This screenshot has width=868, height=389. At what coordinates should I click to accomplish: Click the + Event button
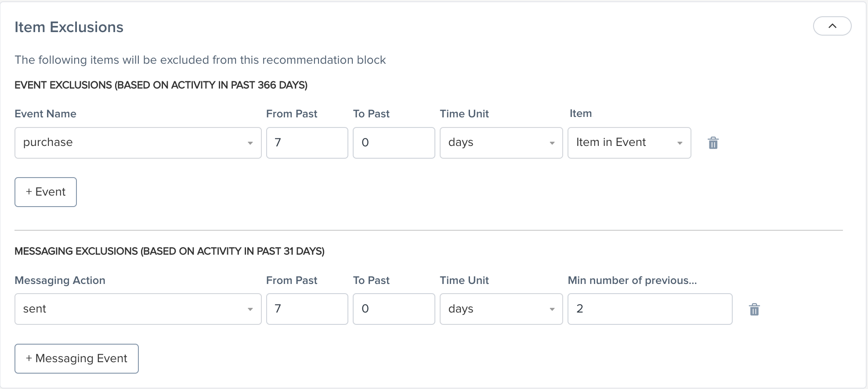point(45,192)
